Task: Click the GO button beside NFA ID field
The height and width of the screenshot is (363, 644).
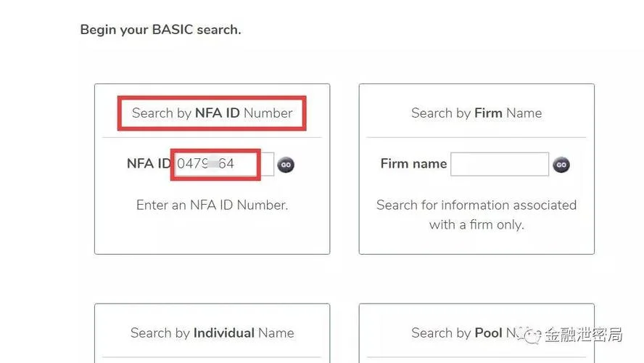Action: pos(286,165)
